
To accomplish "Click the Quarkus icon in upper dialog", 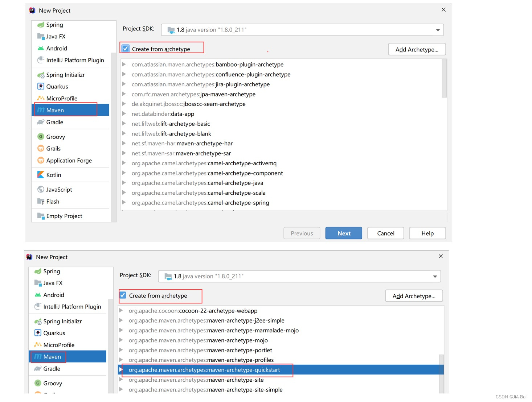I will (x=41, y=86).
